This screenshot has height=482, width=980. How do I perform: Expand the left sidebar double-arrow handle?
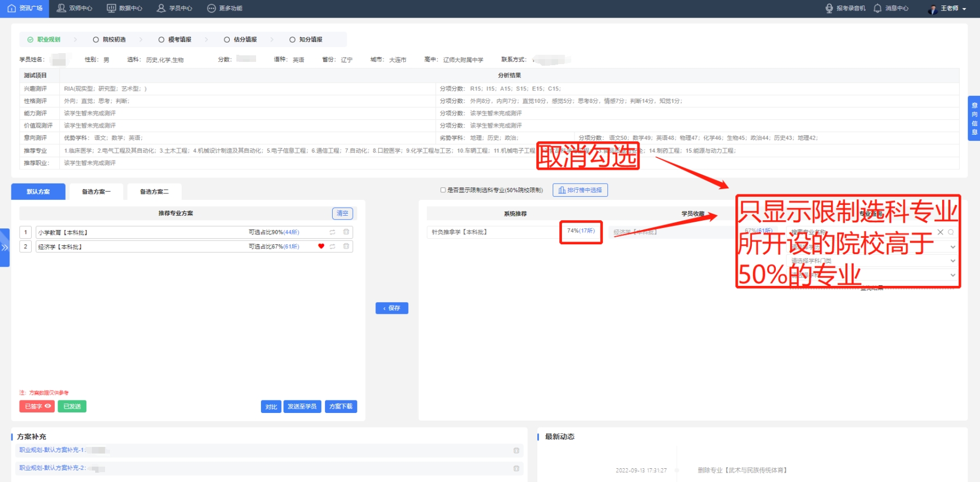pos(5,248)
